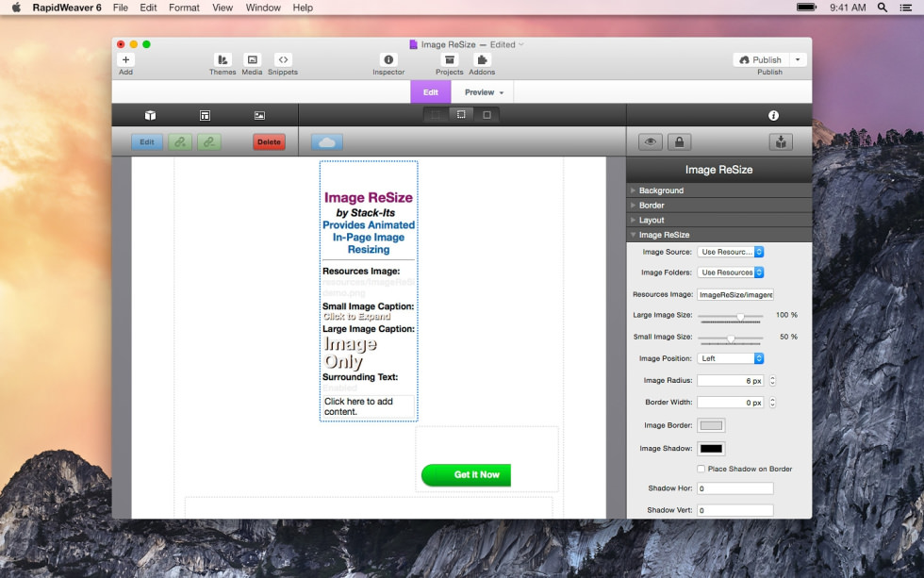Click the Large Image Size slider
Image resolution: width=924 pixels, height=578 pixels.
pyautogui.click(x=730, y=317)
